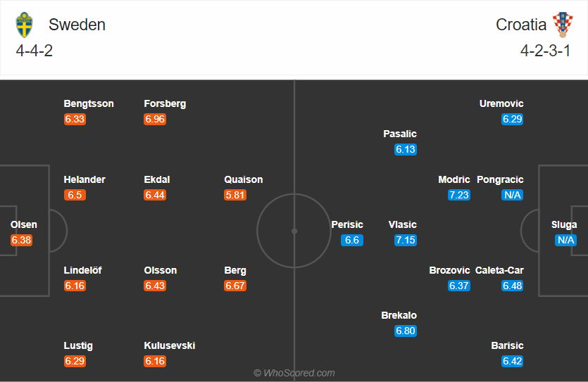Select Modric's 7.23 rating badge
Viewport: 588px width, 382px height.
pos(458,195)
